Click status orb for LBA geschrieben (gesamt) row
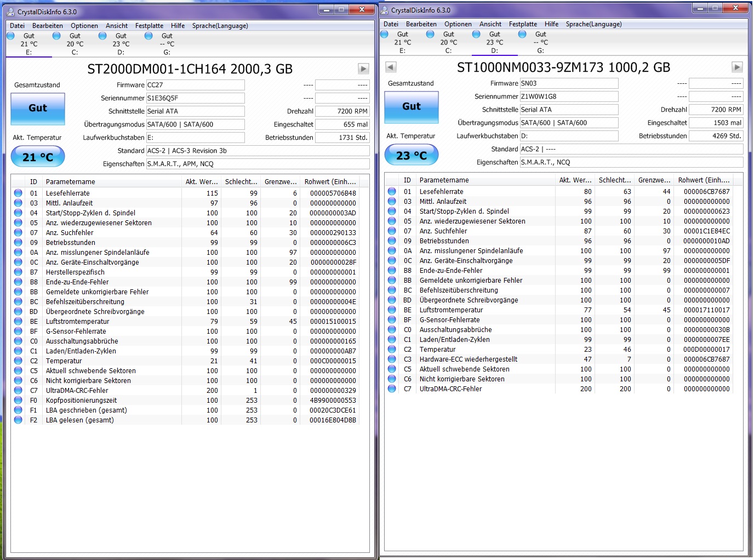This screenshot has width=754, height=560. click(x=18, y=410)
